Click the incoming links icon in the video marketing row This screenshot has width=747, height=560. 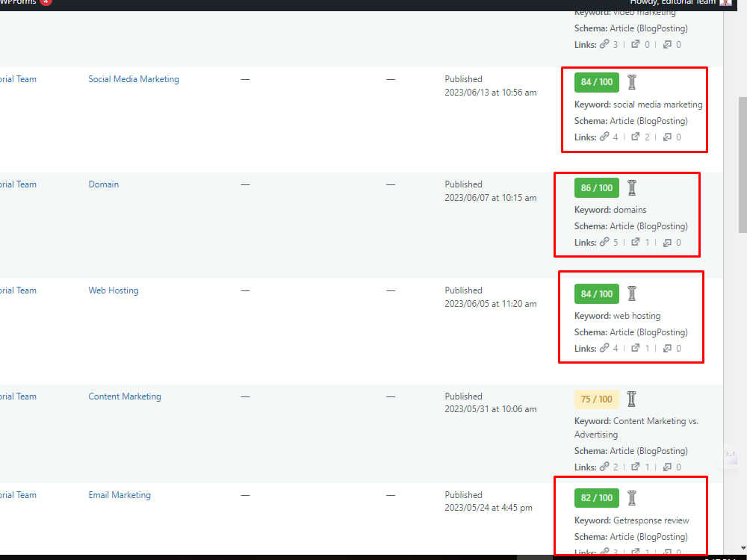click(x=667, y=44)
